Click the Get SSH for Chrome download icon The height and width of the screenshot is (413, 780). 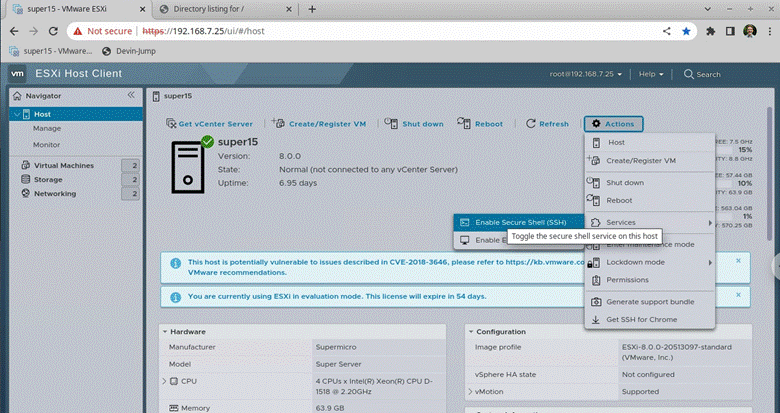pyautogui.click(x=595, y=319)
